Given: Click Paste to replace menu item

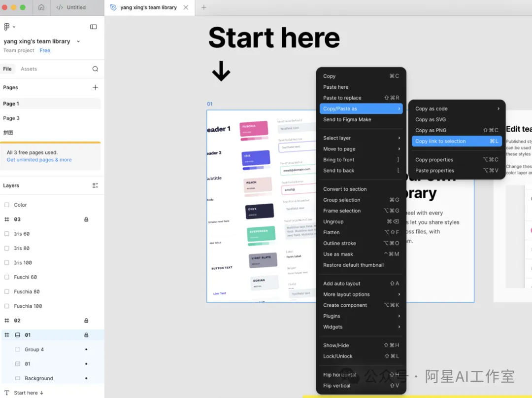Looking at the screenshot, I should [x=361, y=98].
